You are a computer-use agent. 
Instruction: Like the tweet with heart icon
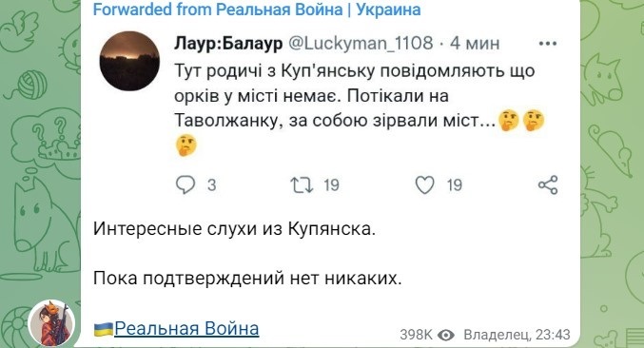(424, 184)
